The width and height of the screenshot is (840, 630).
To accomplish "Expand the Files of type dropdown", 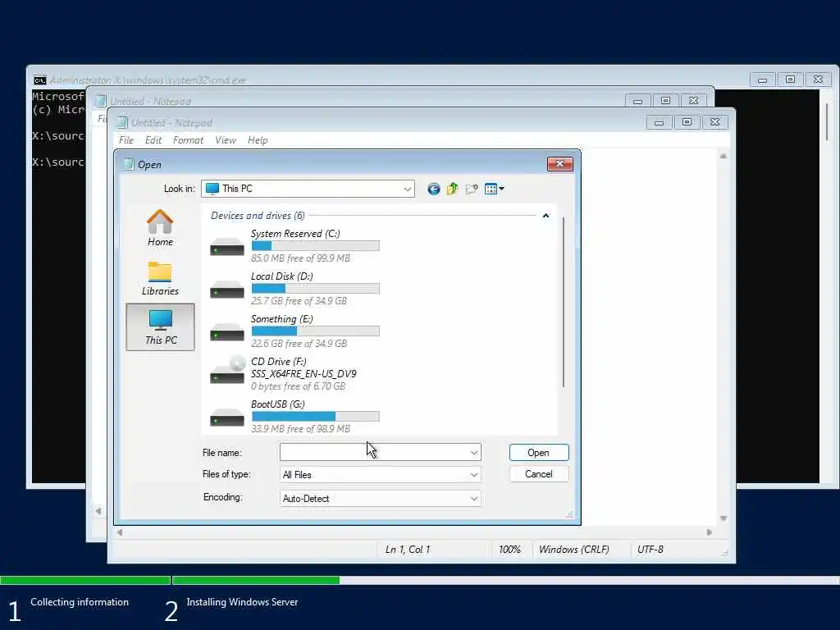I will [x=473, y=475].
